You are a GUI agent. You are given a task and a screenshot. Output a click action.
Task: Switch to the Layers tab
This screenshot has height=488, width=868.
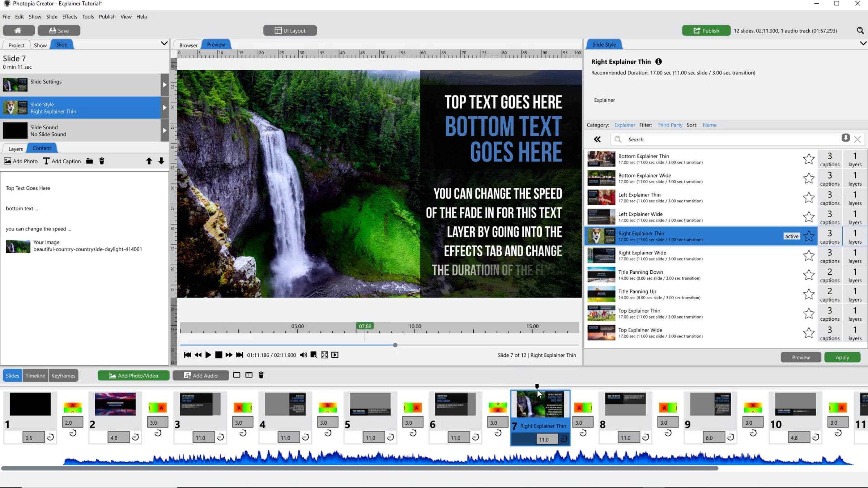(x=16, y=149)
